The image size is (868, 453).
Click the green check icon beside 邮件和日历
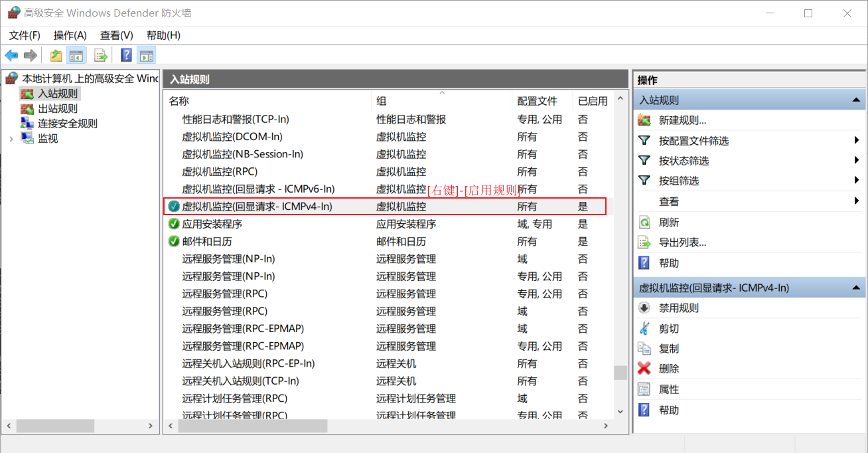pos(174,241)
